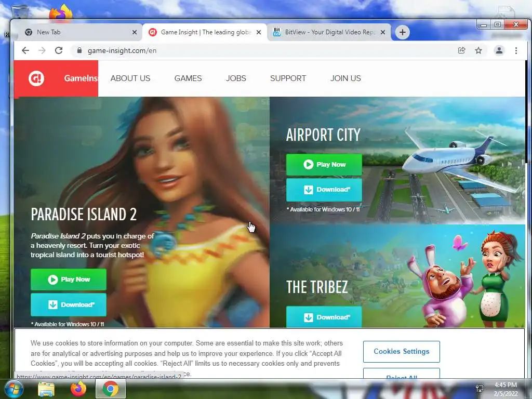This screenshot has height=399, width=532.
Task: Open the Chrome profile avatar button
Action: 499,50
